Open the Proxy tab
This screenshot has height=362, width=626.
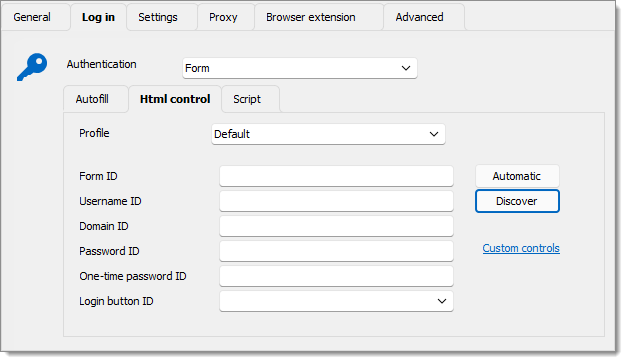coord(223,18)
